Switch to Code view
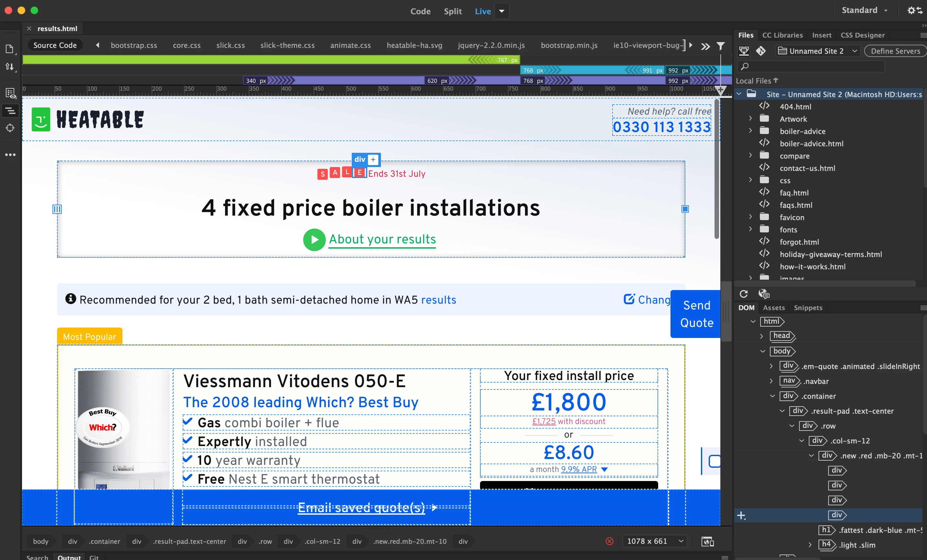This screenshot has width=927, height=560. click(420, 11)
